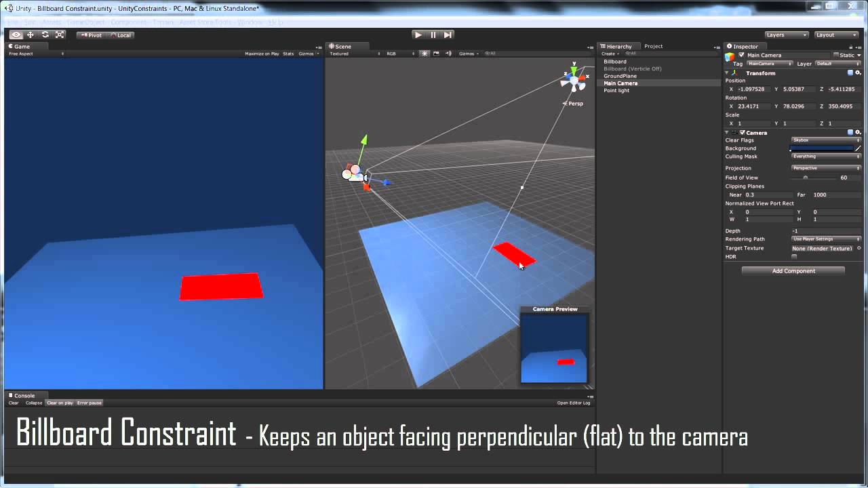Step forward one frame
Screen dimensions: 868x488
coord(448,35)
